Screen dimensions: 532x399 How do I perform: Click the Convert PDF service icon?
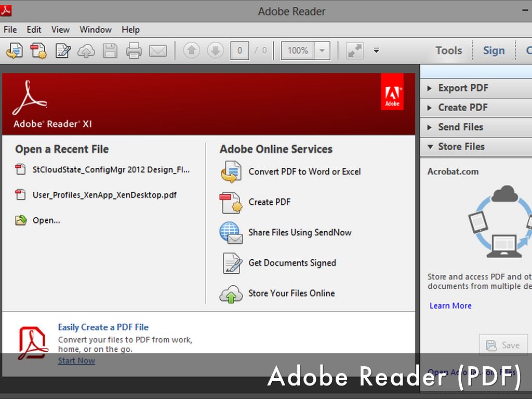click(231, 171)
